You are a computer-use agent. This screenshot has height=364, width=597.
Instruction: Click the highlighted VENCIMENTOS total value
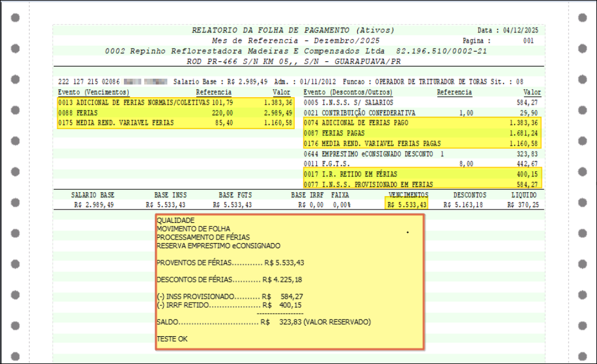[408, 204]
